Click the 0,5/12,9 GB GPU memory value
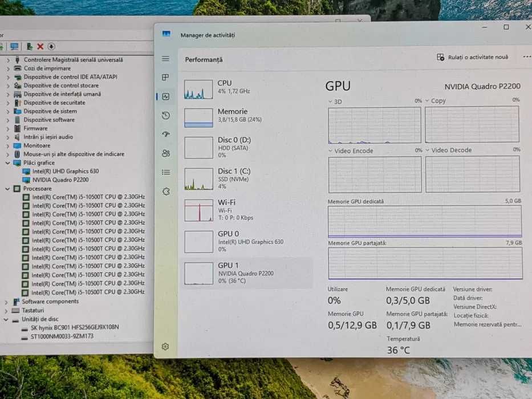 (352, 325)
